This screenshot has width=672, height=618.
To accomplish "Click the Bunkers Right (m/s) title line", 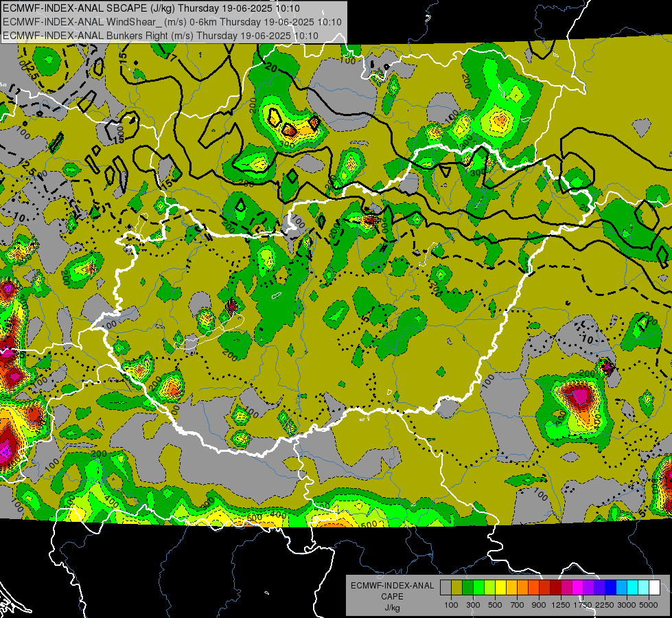I will pos(161,36).
